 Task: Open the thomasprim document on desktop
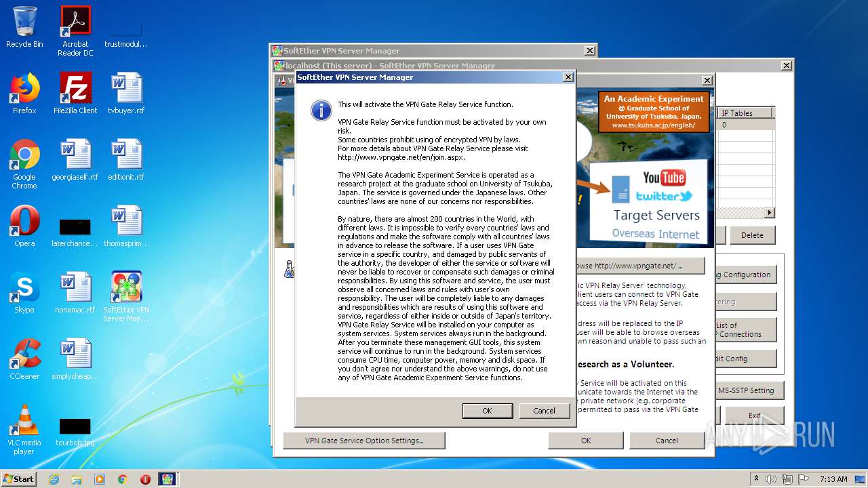click(x=126, y=226)
